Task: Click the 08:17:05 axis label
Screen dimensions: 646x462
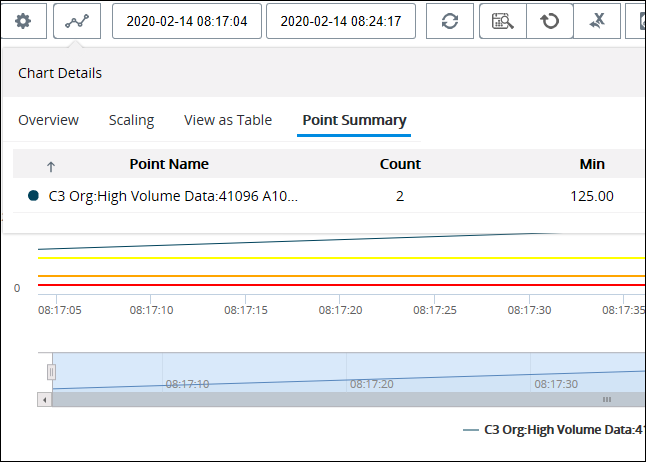Action: [60, 310]
